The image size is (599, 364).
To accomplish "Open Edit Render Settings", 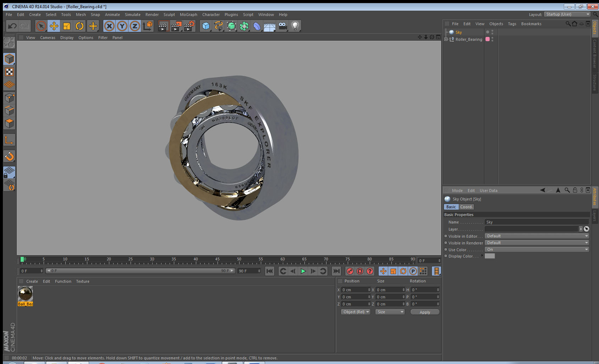I will click(x=189, y=26).
